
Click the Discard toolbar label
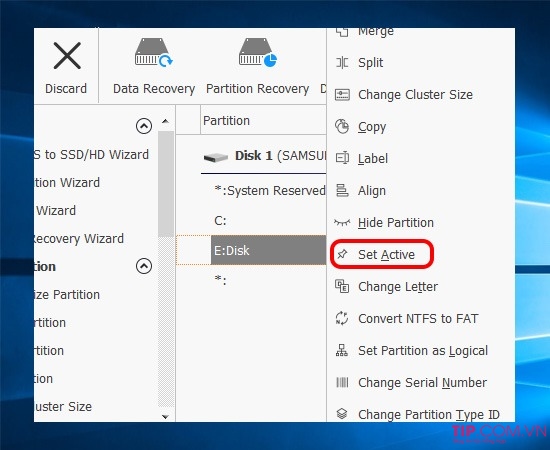coord(66,88)
